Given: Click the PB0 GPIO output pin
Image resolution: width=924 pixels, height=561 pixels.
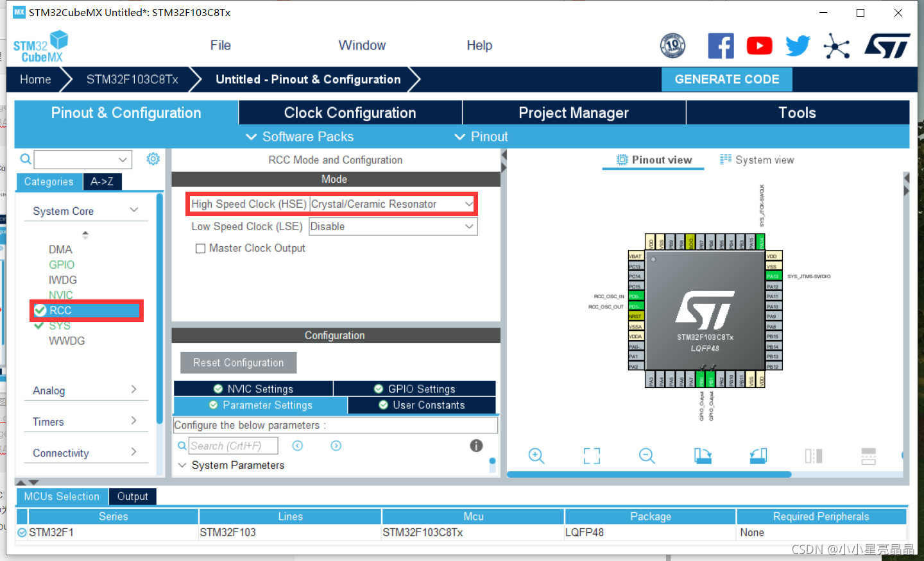Looking at the screenshot, I should [x=701, y=380].
